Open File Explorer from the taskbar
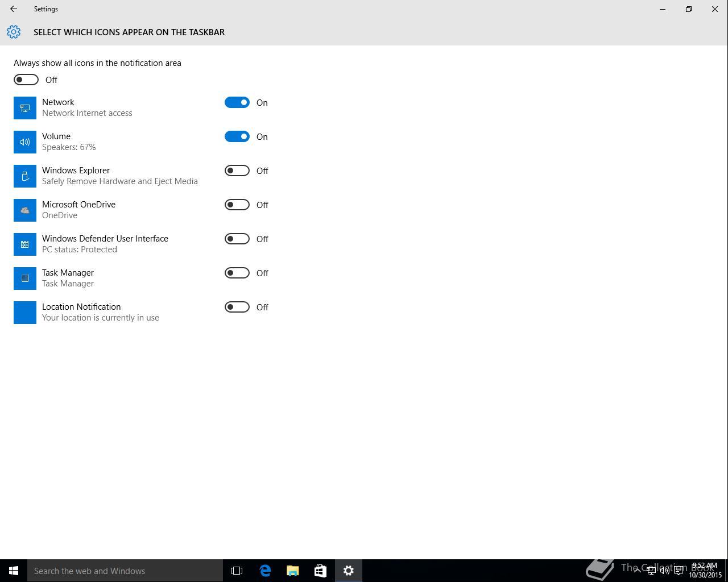This screenshot has height=582, width=728. pos(293,571)
